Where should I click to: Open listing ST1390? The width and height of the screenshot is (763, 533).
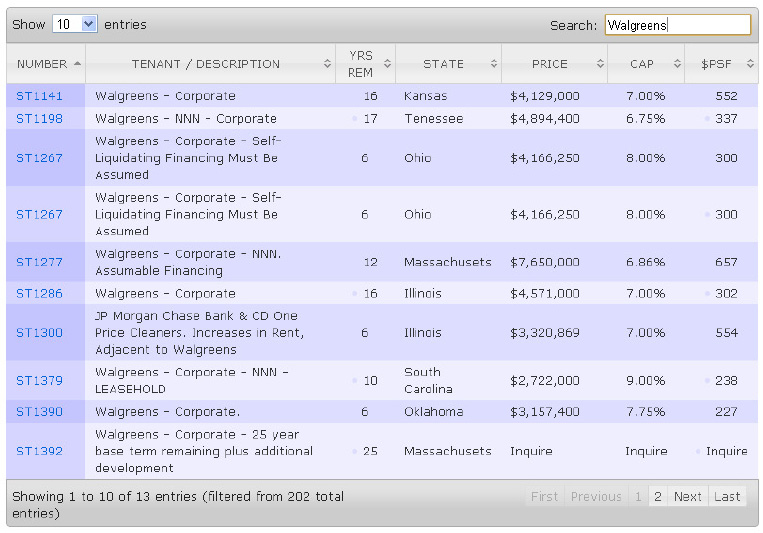tap(39, 412)
